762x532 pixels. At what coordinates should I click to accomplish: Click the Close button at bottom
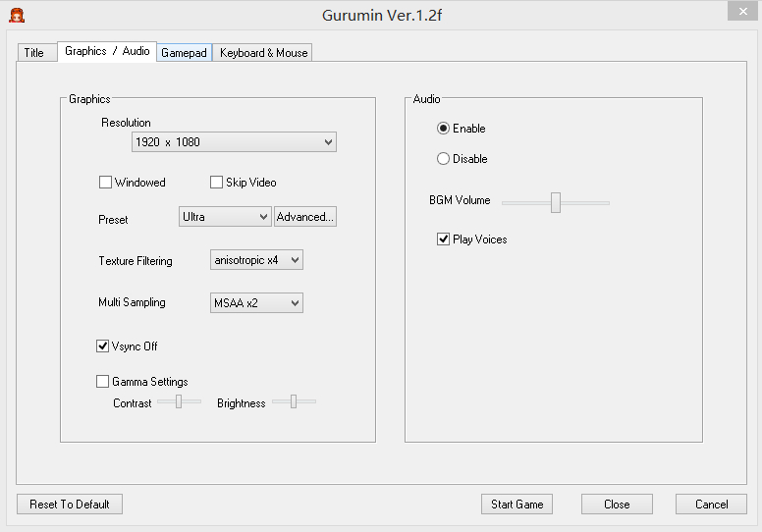[618, 505]
